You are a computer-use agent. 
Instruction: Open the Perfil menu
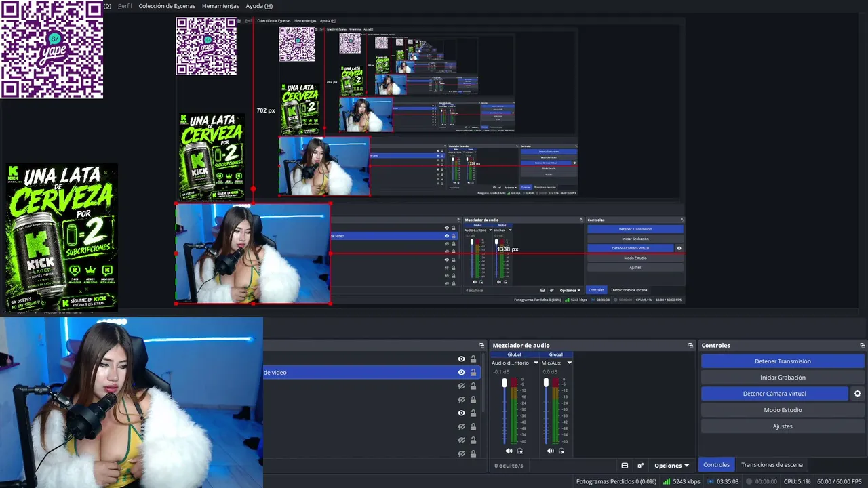(x=125, y=6)
